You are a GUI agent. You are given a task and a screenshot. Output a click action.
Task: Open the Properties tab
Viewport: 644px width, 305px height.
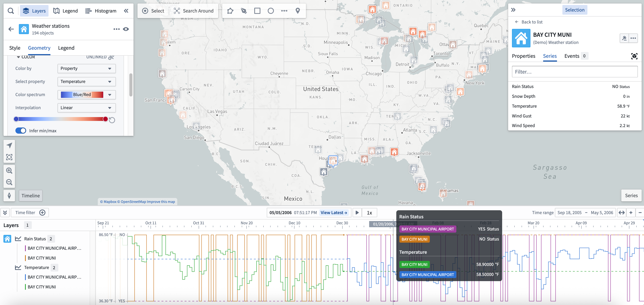click(524, 56)
